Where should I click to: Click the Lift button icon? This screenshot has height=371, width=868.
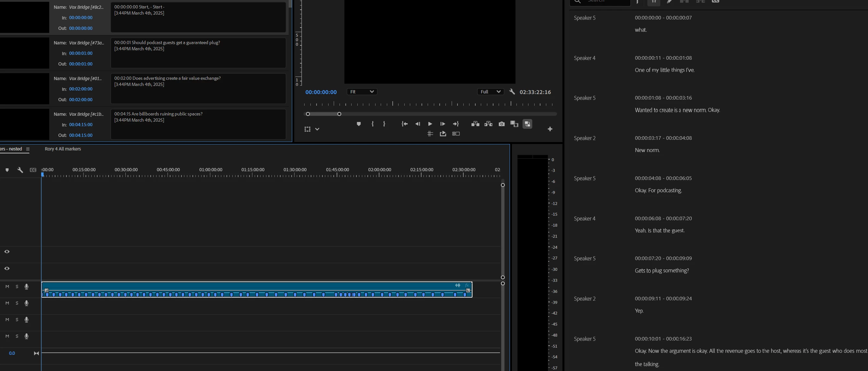(475, 124)
